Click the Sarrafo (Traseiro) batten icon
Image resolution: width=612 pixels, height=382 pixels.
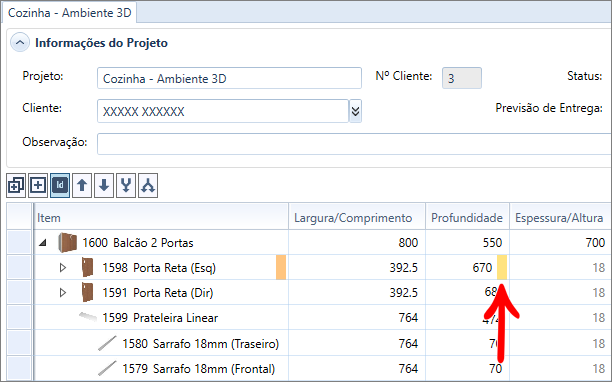click(x=107, y=343)
